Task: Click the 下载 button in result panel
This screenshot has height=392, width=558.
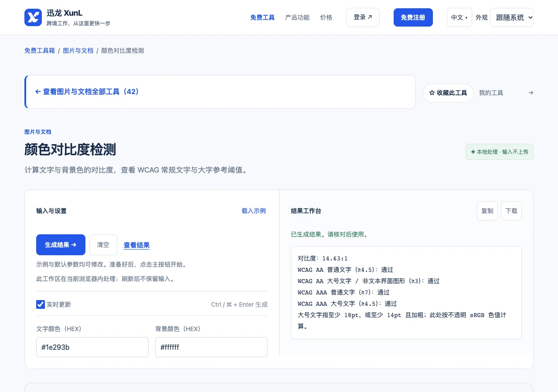Action: pos(511,211)
